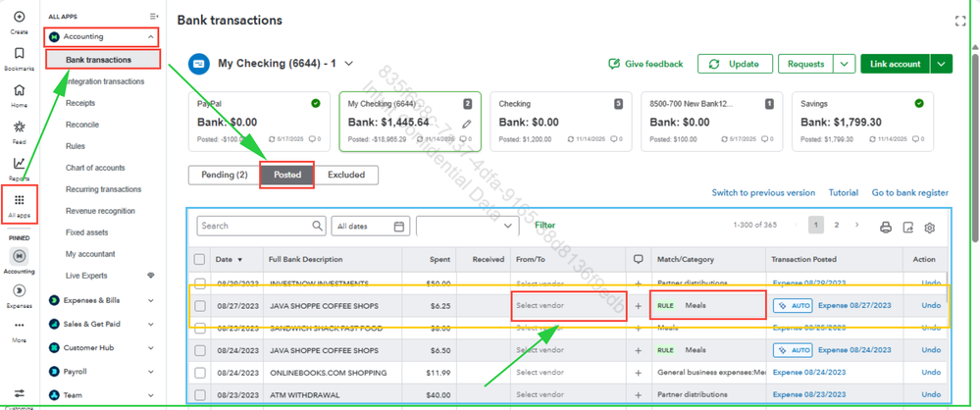The height and width of the screenshot is (410, 980).
Task: Click pinned Accounting app icon
Action: (x=19, y=256)
